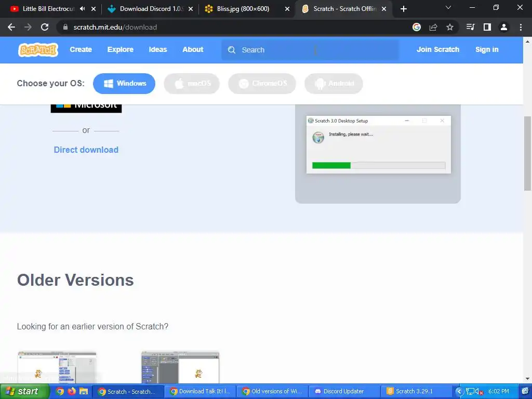Click the Windows Start button
This screenshot has height=399, width=532.
click(x=24, y=392)
